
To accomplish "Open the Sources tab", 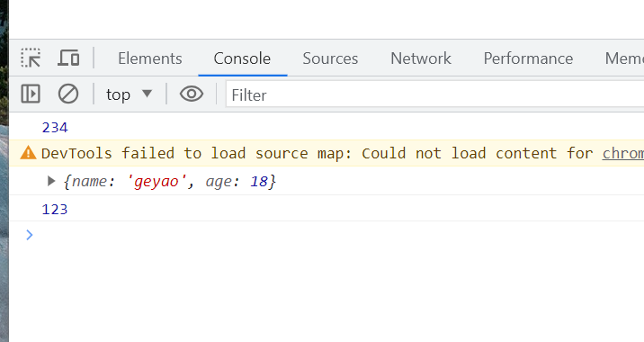I will point(330,58).
